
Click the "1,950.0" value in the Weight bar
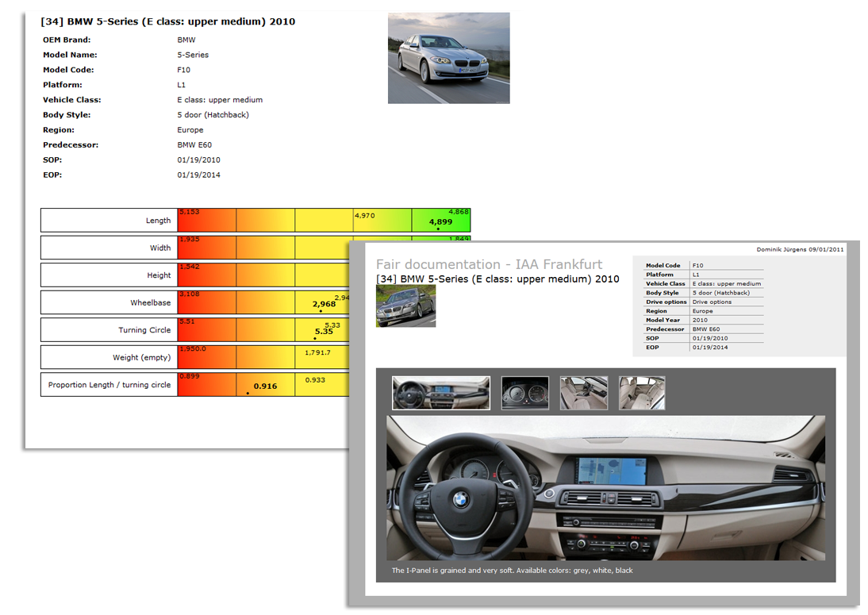point(193,348)
